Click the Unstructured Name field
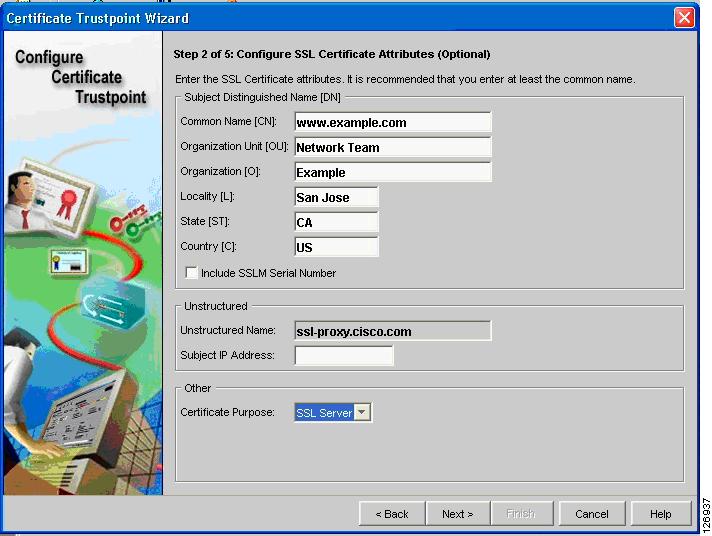This screenshot has width=712, height=536. coord(393,331)
